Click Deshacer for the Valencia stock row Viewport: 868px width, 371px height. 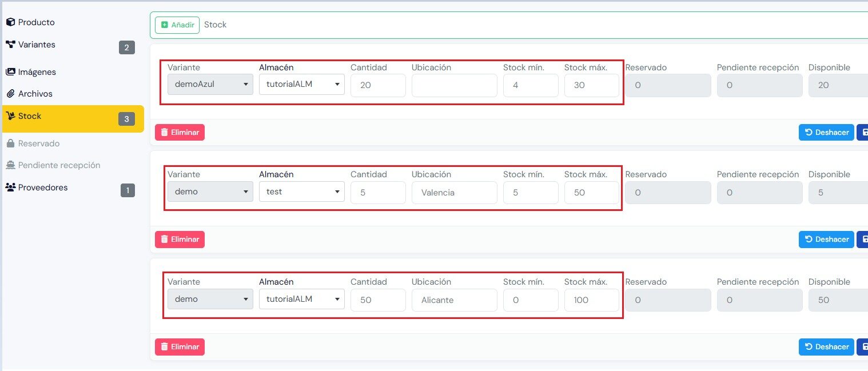[x=826, y=240]
